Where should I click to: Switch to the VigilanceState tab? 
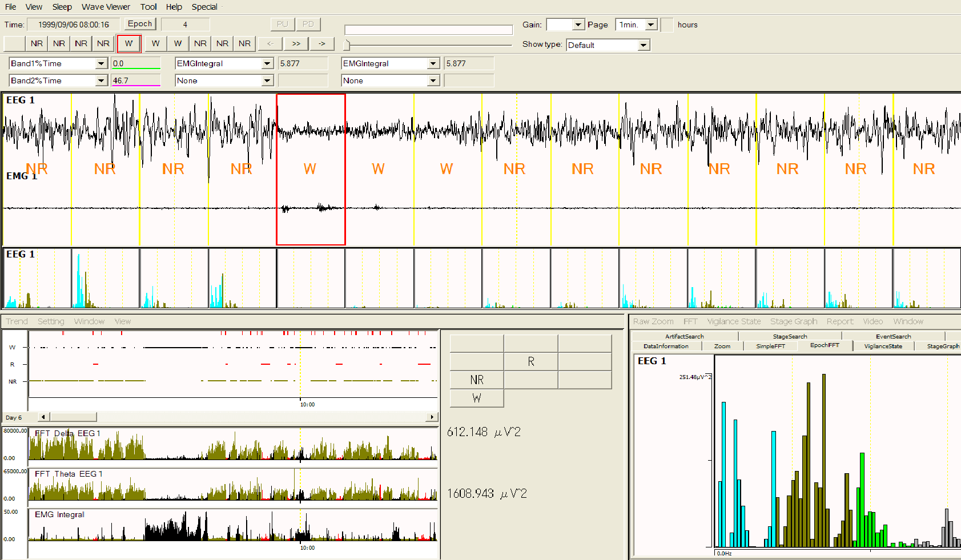883,346
